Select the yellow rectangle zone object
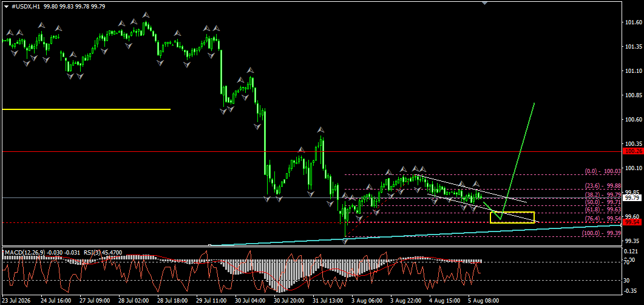 512,218
